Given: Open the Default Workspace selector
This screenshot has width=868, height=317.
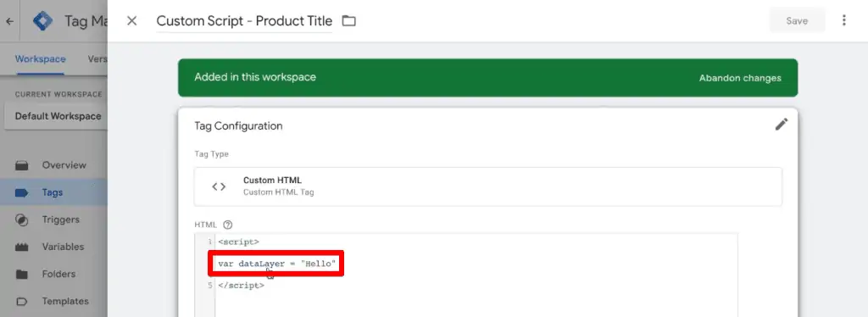Looking at the screenshot, I should click(56, 116).
